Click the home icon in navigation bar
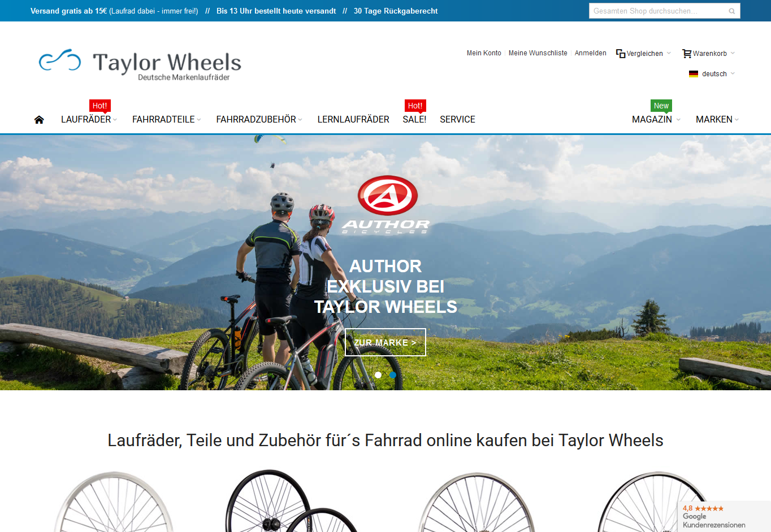This screenshot has width=771, height=532. [x=39, y=120]
